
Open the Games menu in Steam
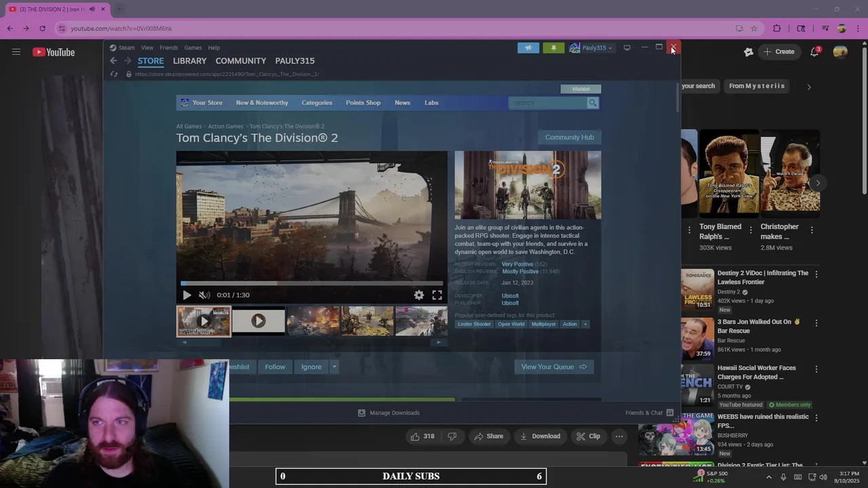point(193,47)
